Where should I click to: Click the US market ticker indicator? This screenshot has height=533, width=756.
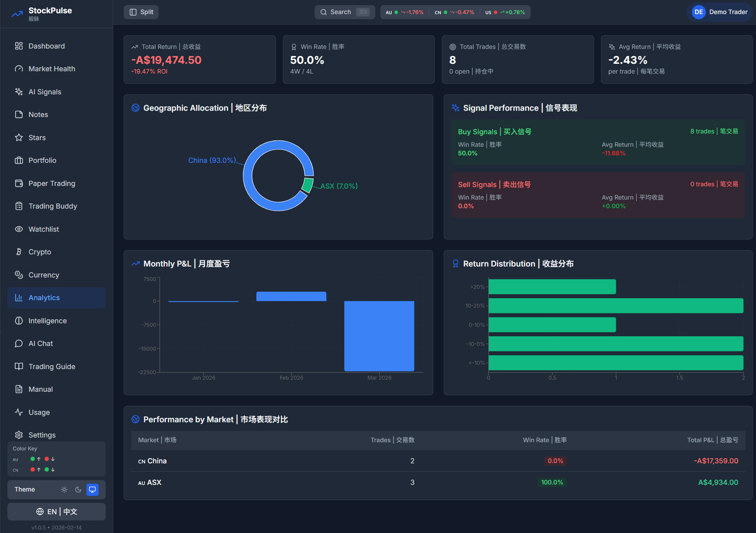click(505, 12)
